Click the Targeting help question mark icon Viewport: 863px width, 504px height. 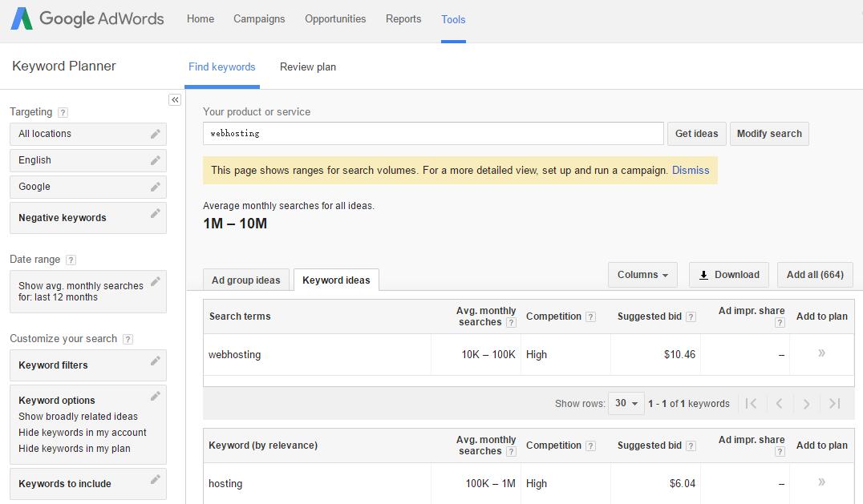click(63, 113)
